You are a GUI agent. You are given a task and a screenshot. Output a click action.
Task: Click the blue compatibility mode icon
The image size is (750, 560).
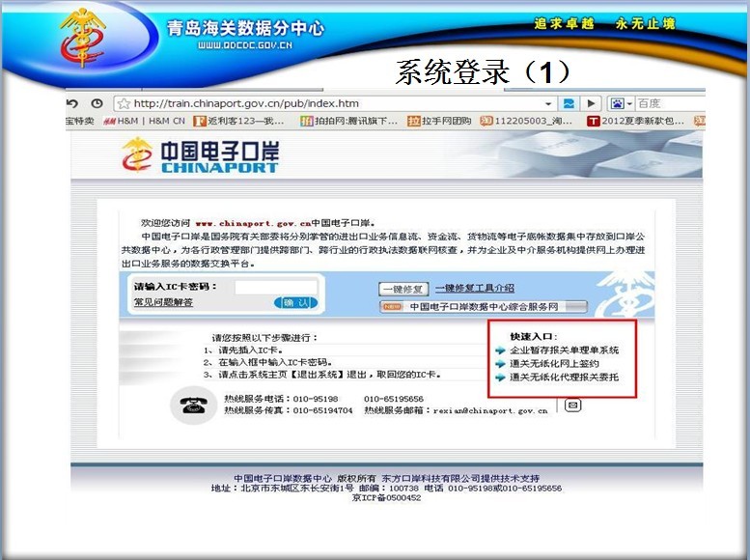(569, 103)
